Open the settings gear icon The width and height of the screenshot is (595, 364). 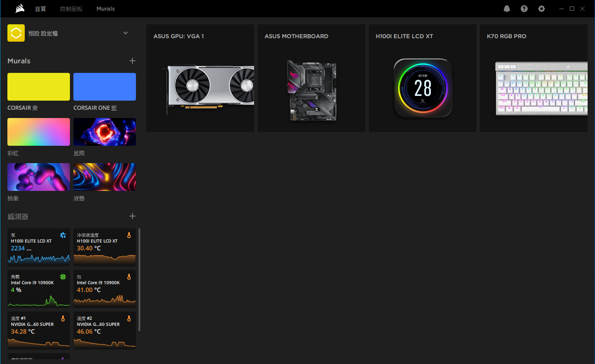(x=542, y=9)
